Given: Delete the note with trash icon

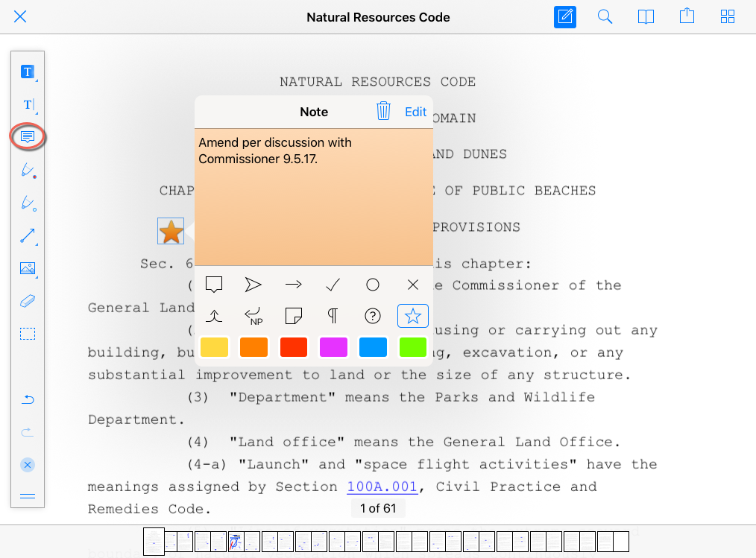Looking at the screenshot, I should click(x=383, y=112).
